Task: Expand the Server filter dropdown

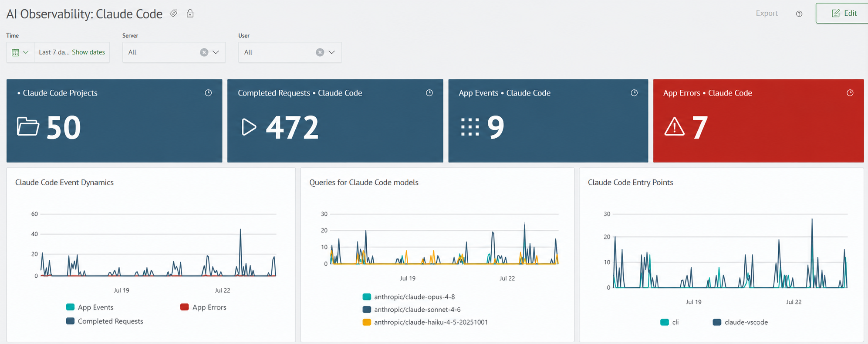Action: pyautogui.click(x=216, y=52)
